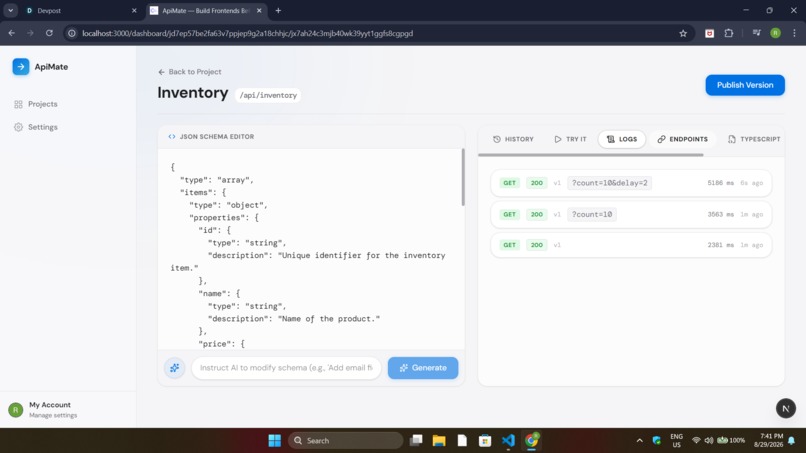Image resolution: width=806 pixels, height=453 pixels.
Task: Focus the Instruct AI schema input field
Action: [286, 368]
